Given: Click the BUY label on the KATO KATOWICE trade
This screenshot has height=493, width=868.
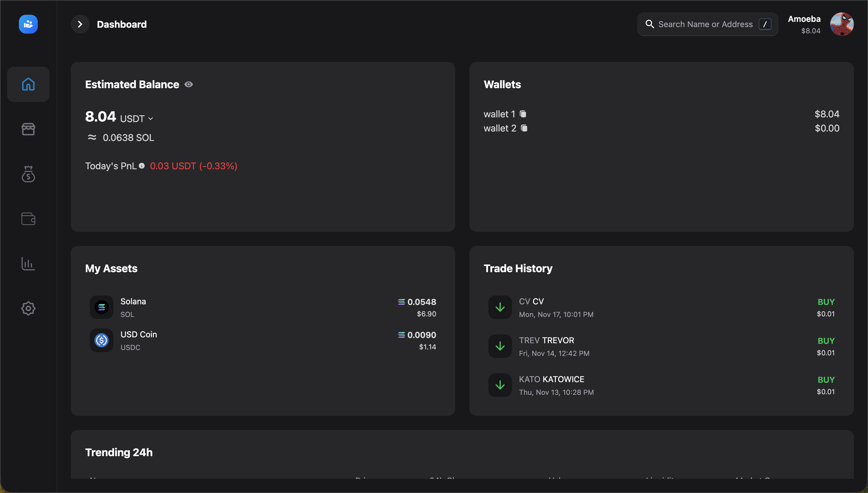Looking at the screenshot, I should click(826, 379).
